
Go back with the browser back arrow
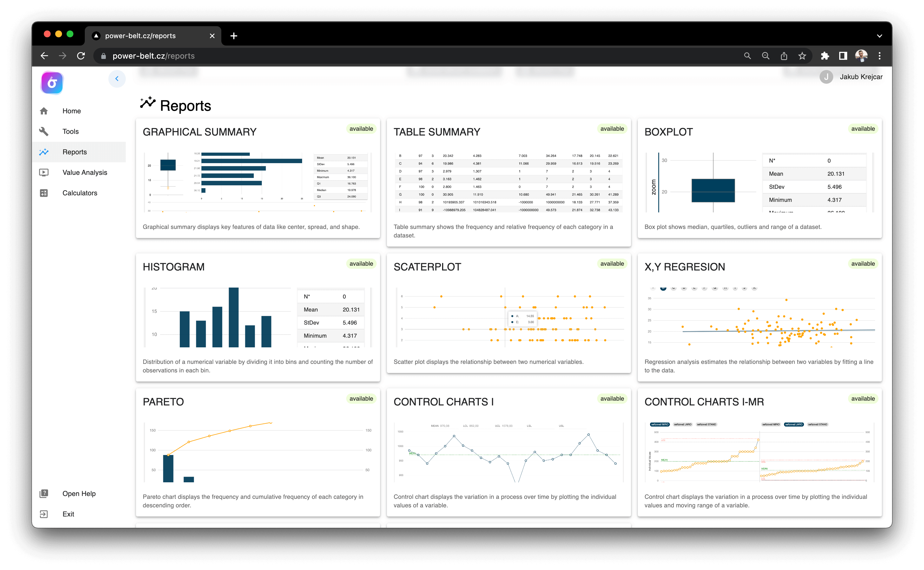click(44, 56)
